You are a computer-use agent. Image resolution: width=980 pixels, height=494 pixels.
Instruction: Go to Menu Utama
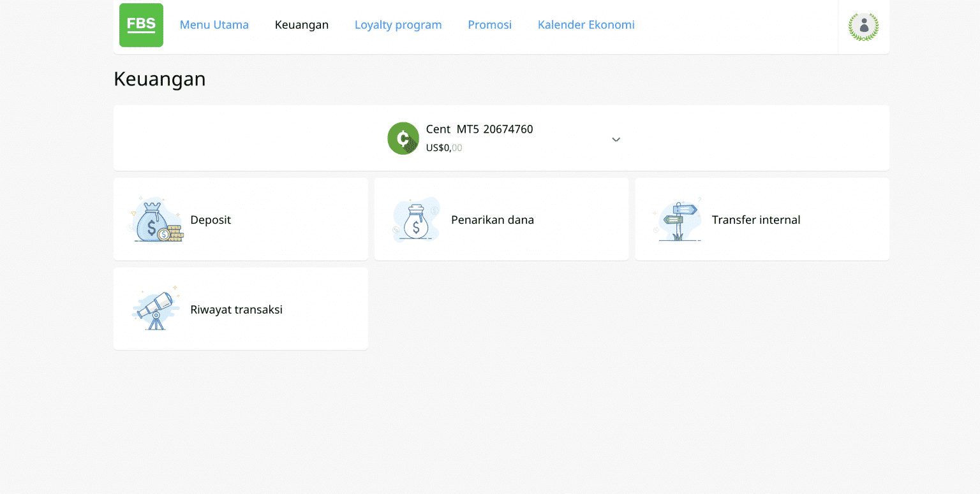(214, 25)
